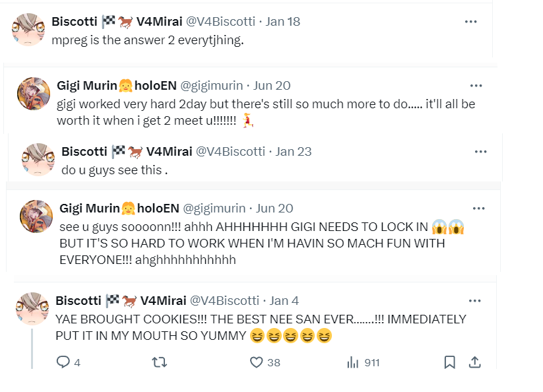Expand options for 'do u guys see this' tweet
This screenshot has width=543, height=392.
tap(480, 151)
